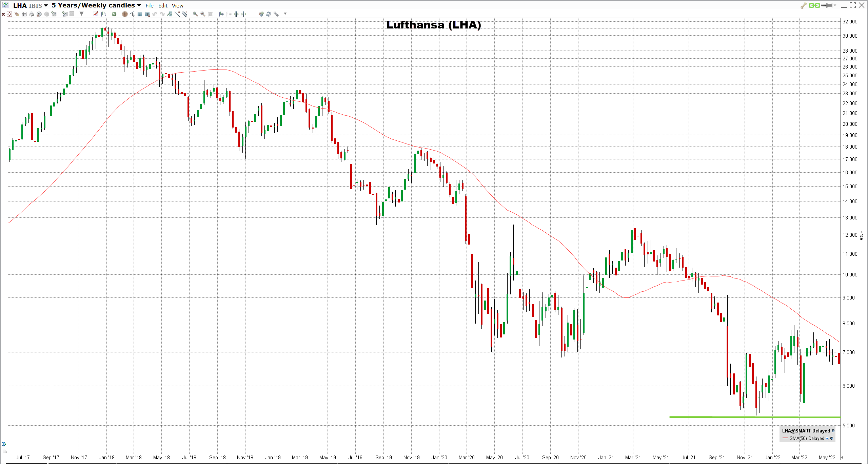Expand the small toolbar overflow arrow

pyautogui.click(x=285, y=14)
